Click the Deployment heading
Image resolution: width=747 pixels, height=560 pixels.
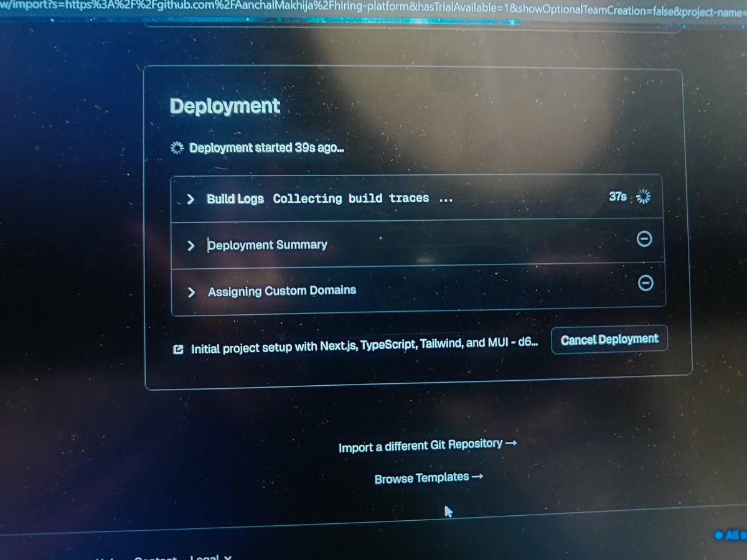click(225, 106)
